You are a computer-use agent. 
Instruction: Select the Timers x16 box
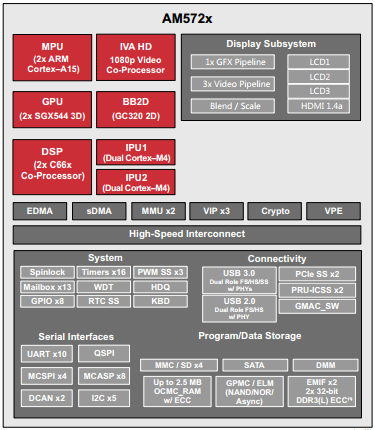[104, 272]
